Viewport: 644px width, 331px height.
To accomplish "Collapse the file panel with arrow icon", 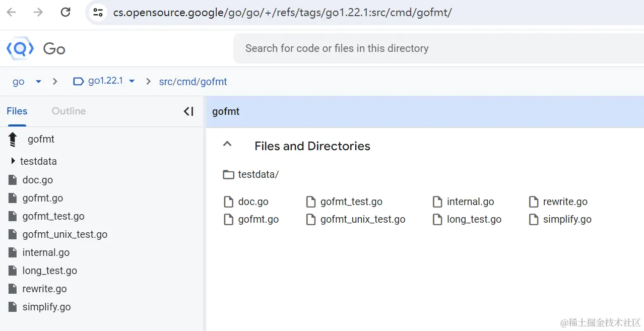I will pyautogui.click(x=188, y=111).
